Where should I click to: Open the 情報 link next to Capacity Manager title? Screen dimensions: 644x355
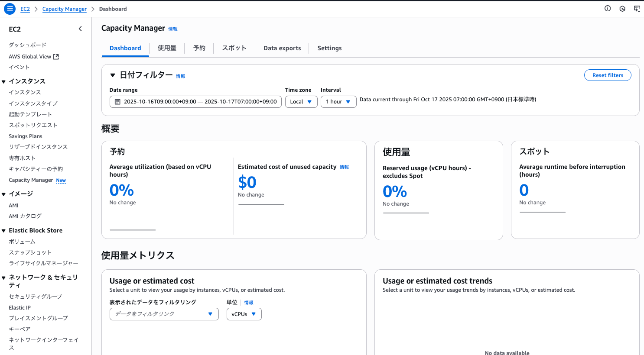(x=173, y=29)
